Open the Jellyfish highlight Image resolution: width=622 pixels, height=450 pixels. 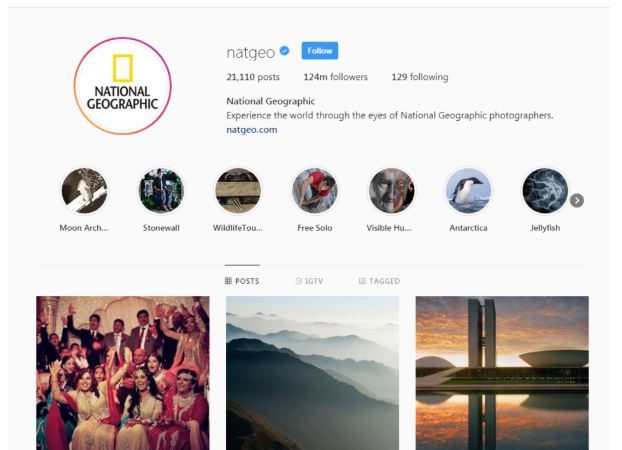pyautogui.click(x=545, y=191)
